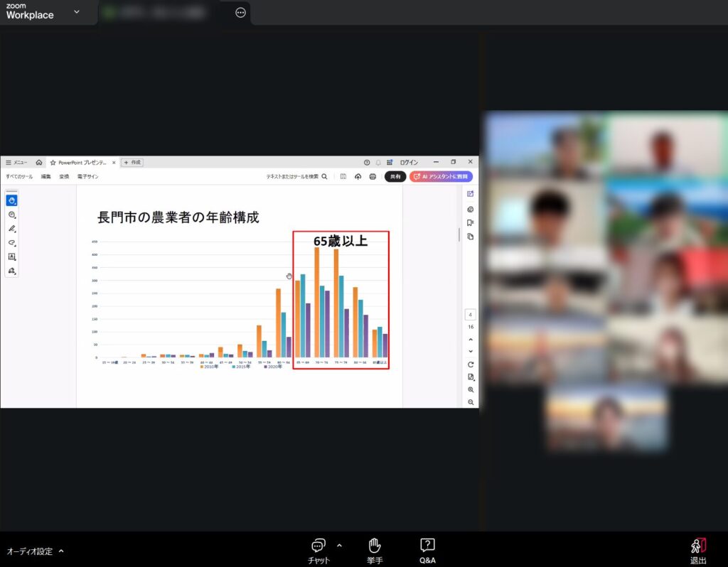Open the Zoom Workplace dropdown menu

point(77,11)
